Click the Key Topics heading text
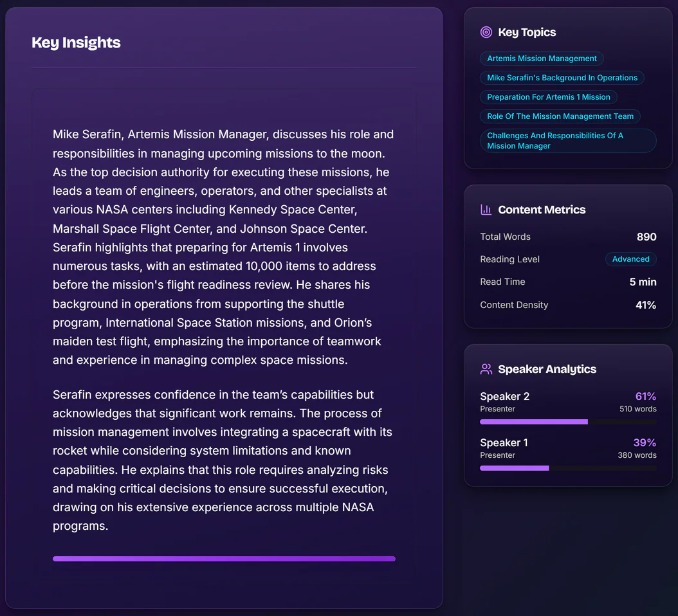 pos(527,32)
